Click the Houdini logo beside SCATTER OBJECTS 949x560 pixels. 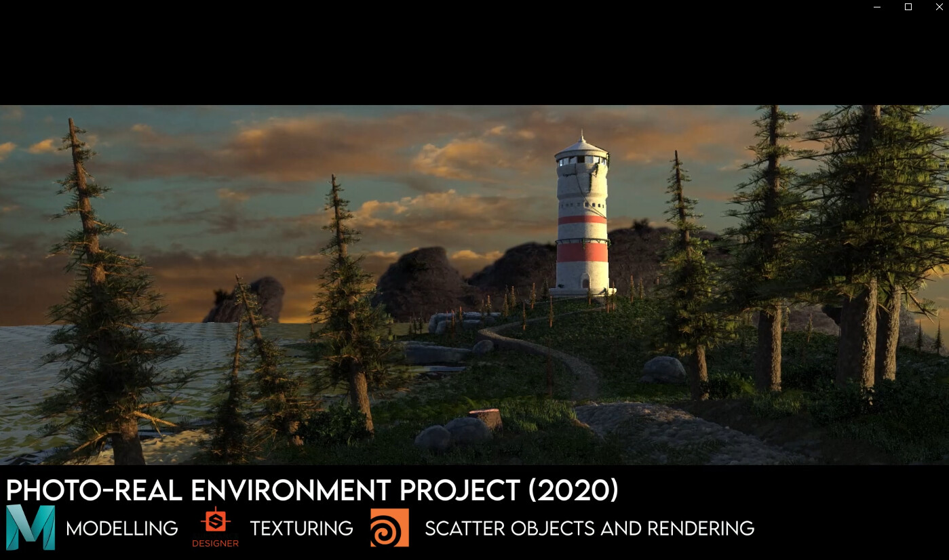click(x=389, y=528)
